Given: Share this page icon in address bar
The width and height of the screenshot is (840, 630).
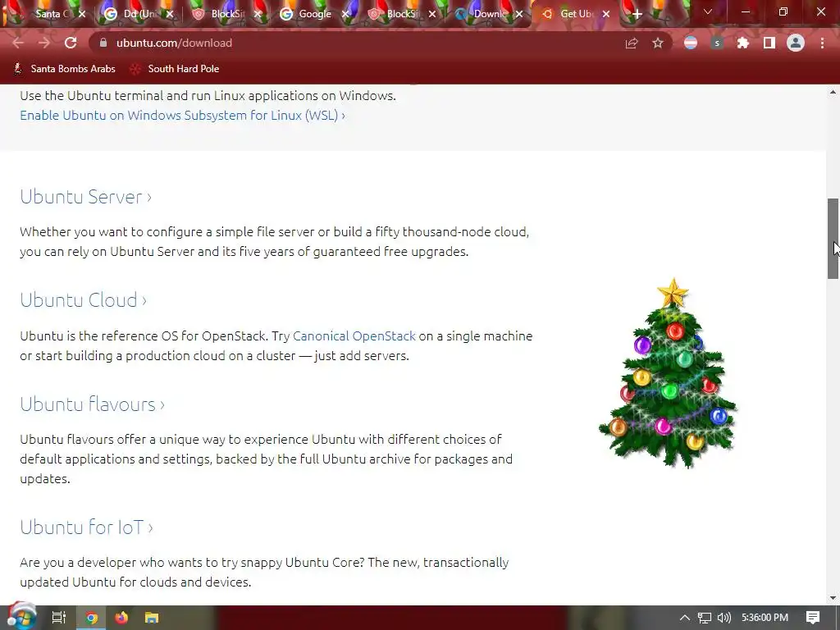Looking at the screenshot, I should coord(632,43).
